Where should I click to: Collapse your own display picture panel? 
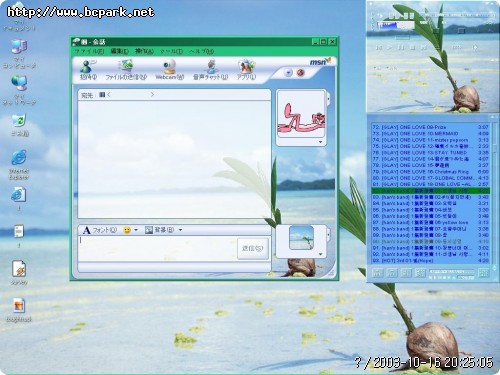[328, 234]
